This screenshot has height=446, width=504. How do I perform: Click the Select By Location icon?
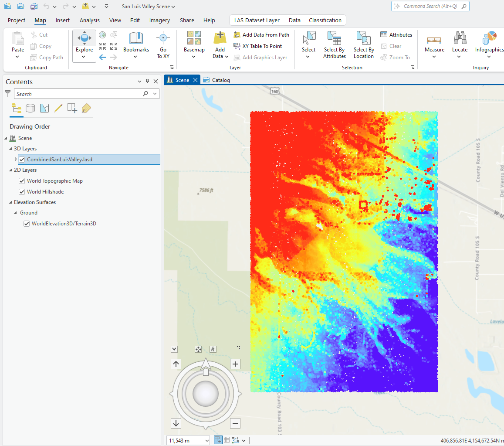(x=363, y=39)
